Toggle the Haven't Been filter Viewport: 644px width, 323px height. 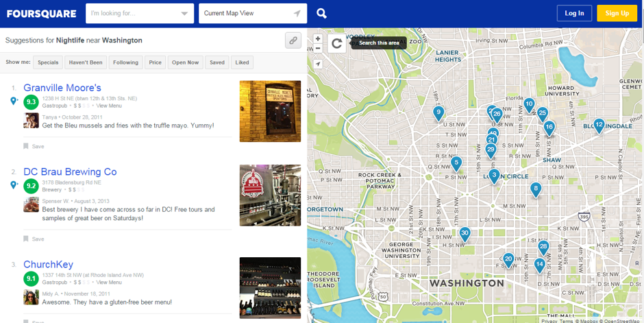click(86, 62)
